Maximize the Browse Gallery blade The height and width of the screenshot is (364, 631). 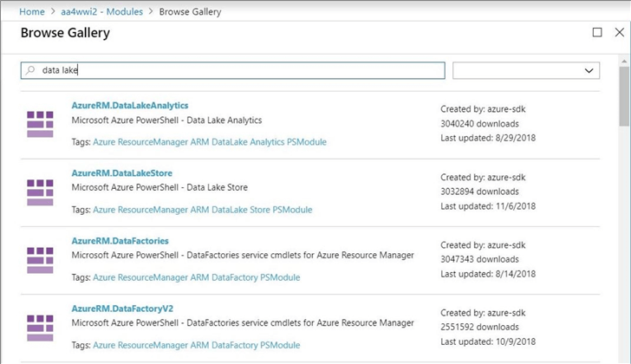coord(596,33)
